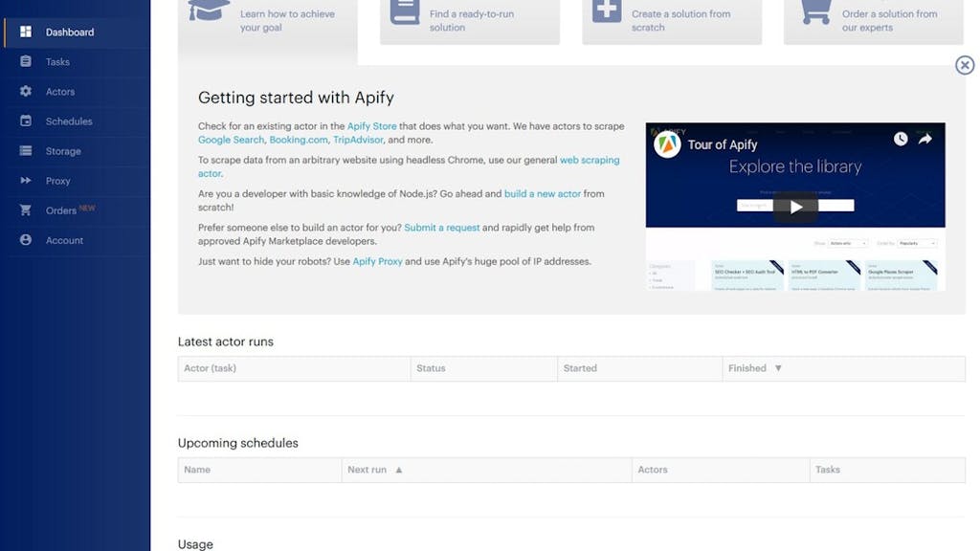Open the Google Search link
This screenshot has height=551, width=980.
point(232,140)
